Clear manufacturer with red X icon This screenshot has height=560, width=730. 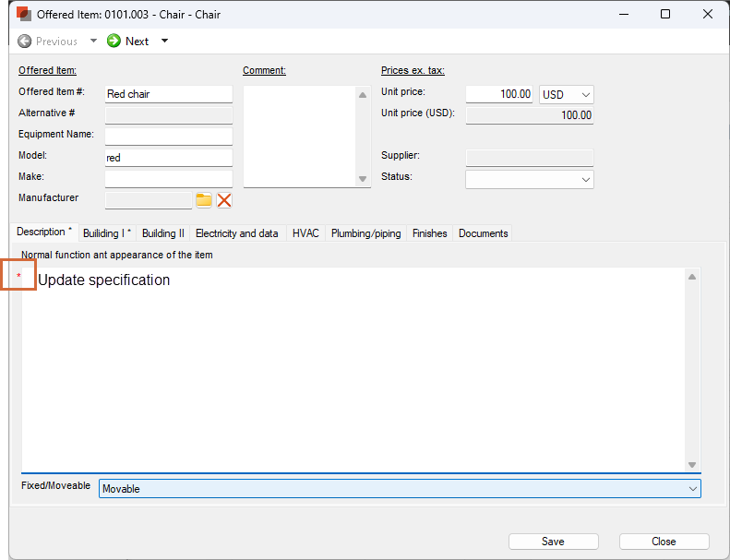[224, 200]
